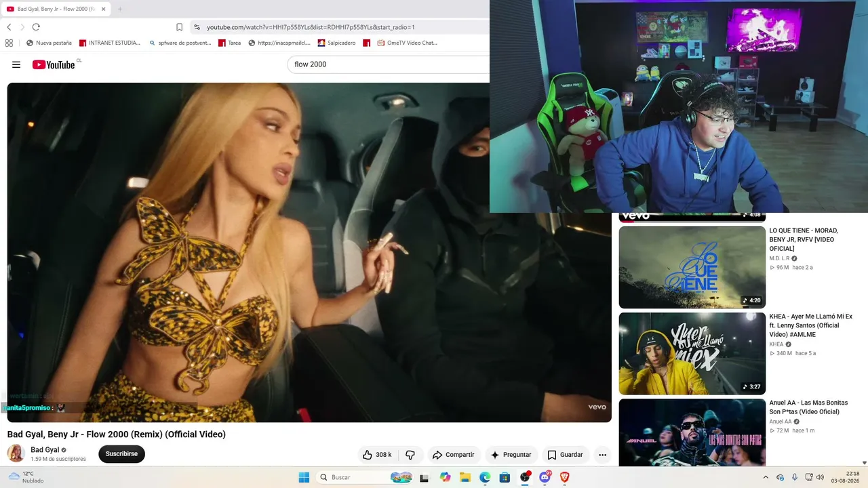Open Microsoft Store from the taskbar
The width and height of the screenshot is (868, 488).
(505, 477)
